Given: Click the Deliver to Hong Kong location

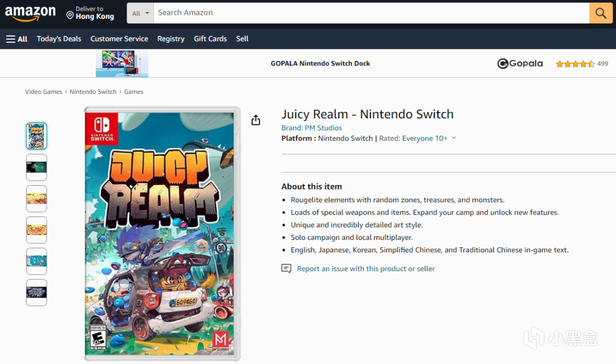Looking at the screenshot, I should [90, 13].
